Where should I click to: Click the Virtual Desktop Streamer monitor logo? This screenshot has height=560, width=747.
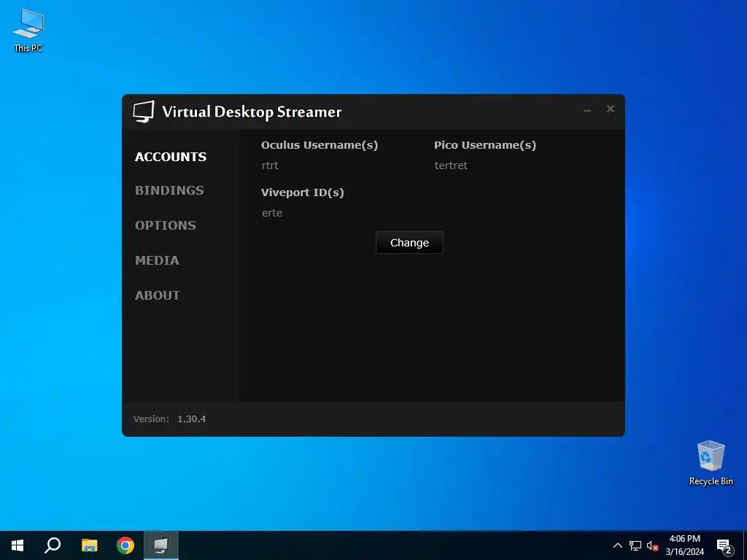144,112
